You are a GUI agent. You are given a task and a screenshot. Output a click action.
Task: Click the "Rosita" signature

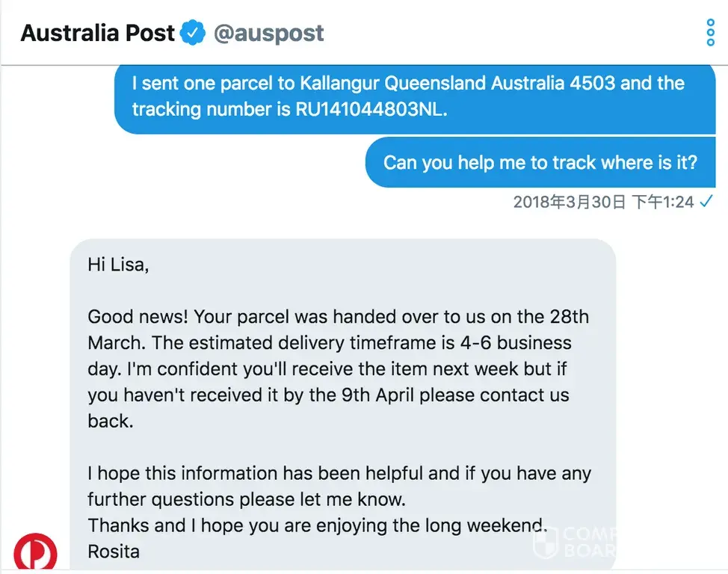click(x=114, y=552)
